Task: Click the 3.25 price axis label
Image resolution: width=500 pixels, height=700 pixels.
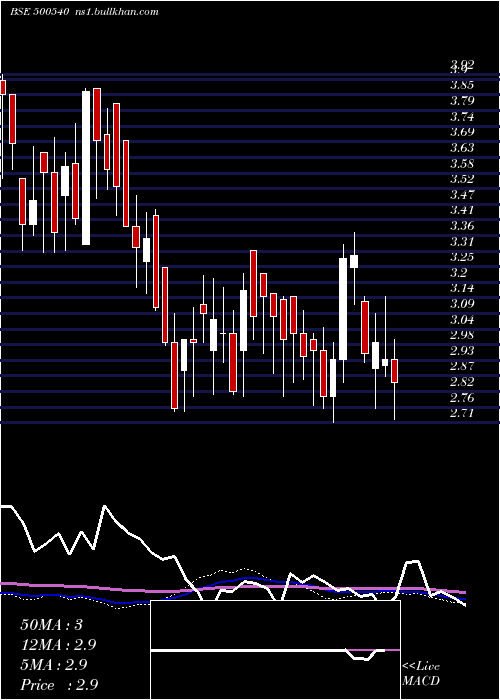Action: [x=462, y=257]
